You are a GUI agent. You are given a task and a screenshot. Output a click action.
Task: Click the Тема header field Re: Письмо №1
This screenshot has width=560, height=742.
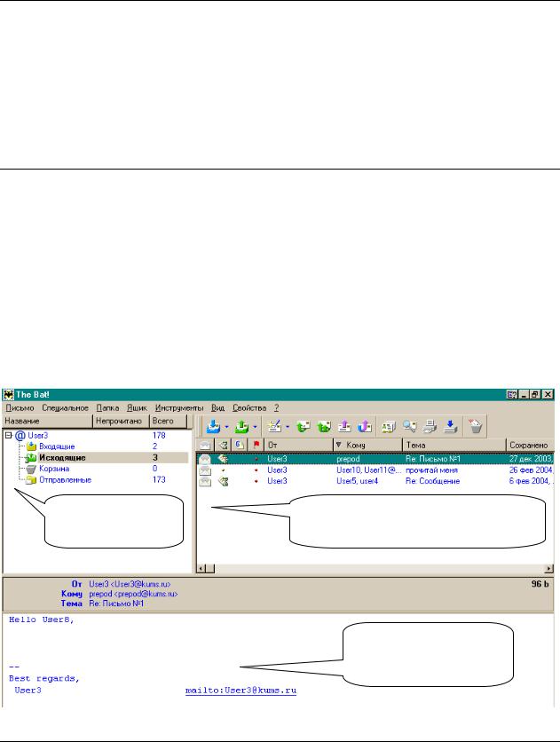point(116,604)
